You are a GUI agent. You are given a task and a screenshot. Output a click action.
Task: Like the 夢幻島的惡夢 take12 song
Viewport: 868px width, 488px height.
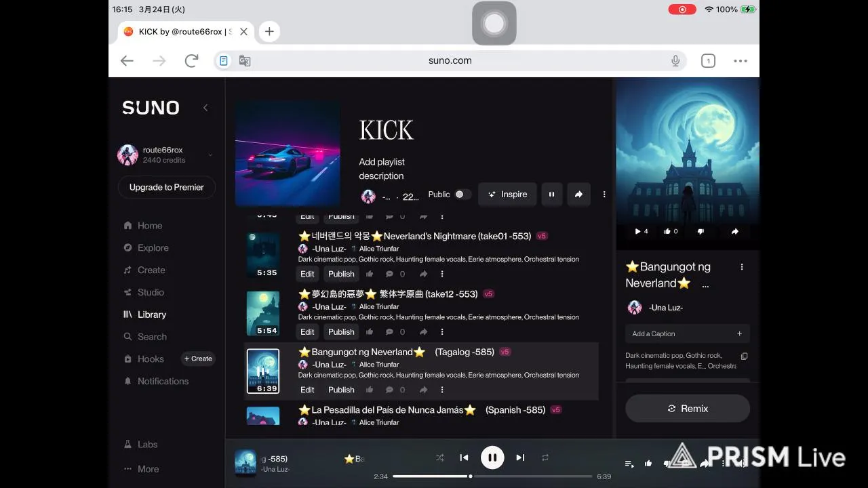(x=370, y=331)
